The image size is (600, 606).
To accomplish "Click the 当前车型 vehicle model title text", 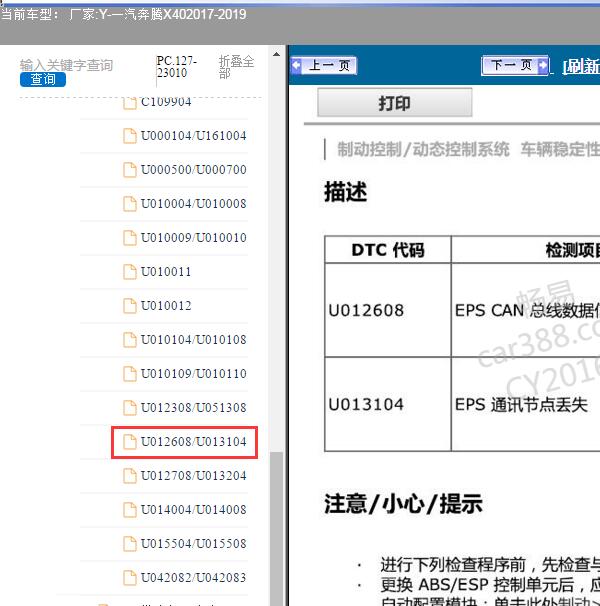I will (124, 15).
